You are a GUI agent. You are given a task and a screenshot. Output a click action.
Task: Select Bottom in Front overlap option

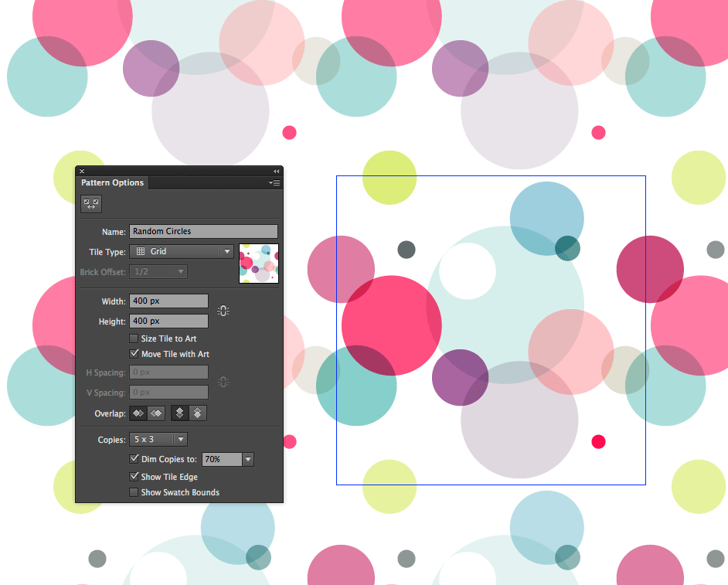(x=198, y=413)
